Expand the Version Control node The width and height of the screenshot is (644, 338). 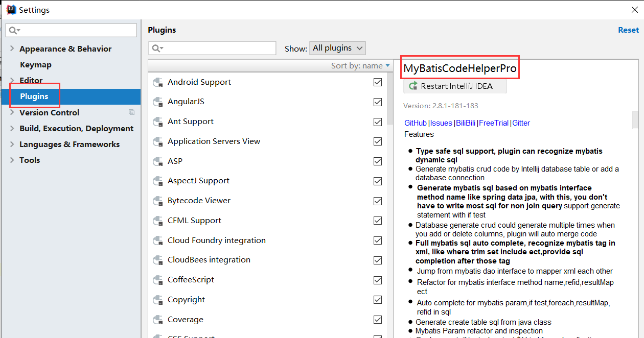[x=12, y=112]
